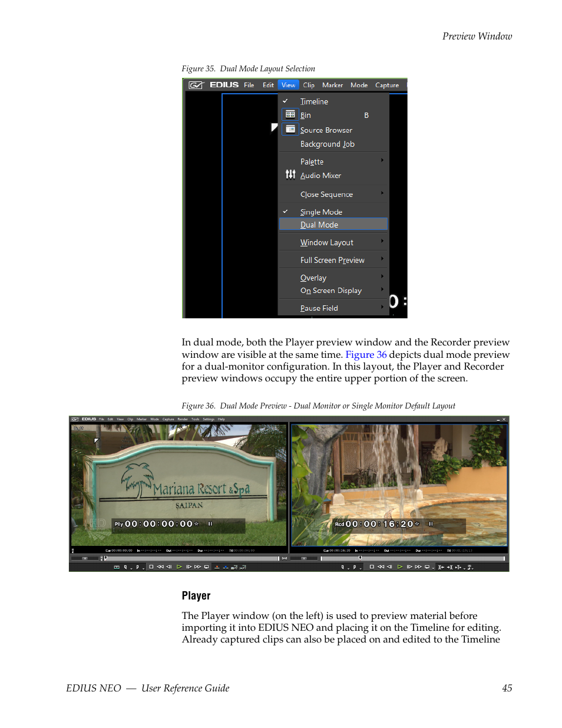Expand the Palette submenu arrow
This screenshot has height=728, width=562.
382,160
